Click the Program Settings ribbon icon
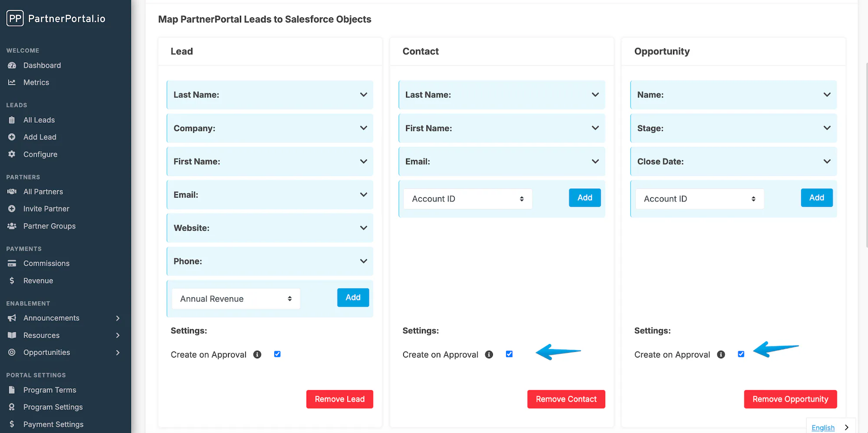This screenshot has height=433, width=868. [12, 407]
